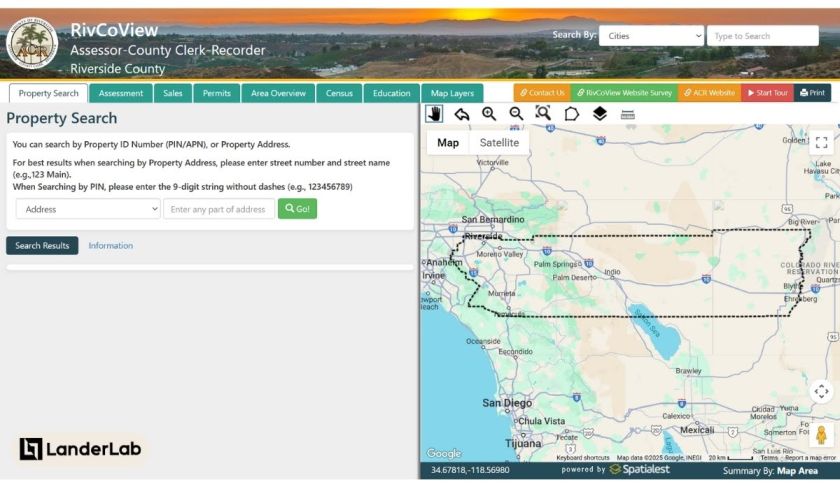
Task: Open the Address search type dropdown
Action: [x=88, y=209]
